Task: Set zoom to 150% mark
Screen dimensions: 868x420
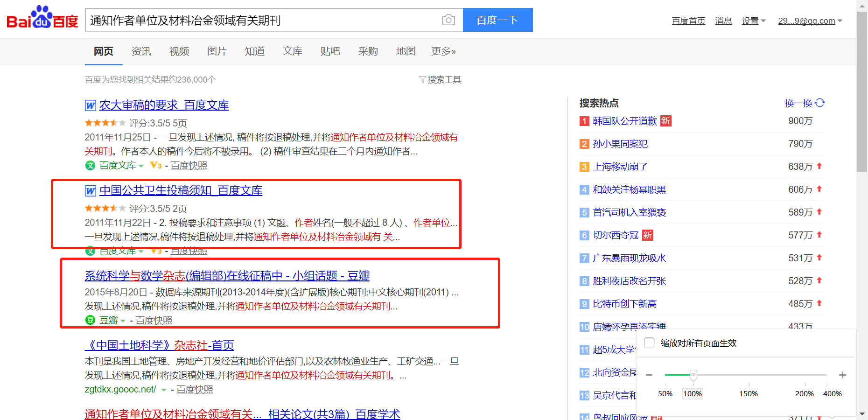Action: coord(749,394)
